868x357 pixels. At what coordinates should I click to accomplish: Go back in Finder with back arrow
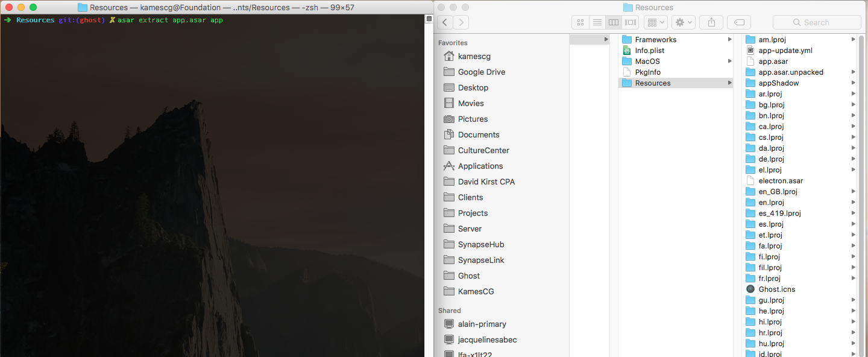pos(445,22)
